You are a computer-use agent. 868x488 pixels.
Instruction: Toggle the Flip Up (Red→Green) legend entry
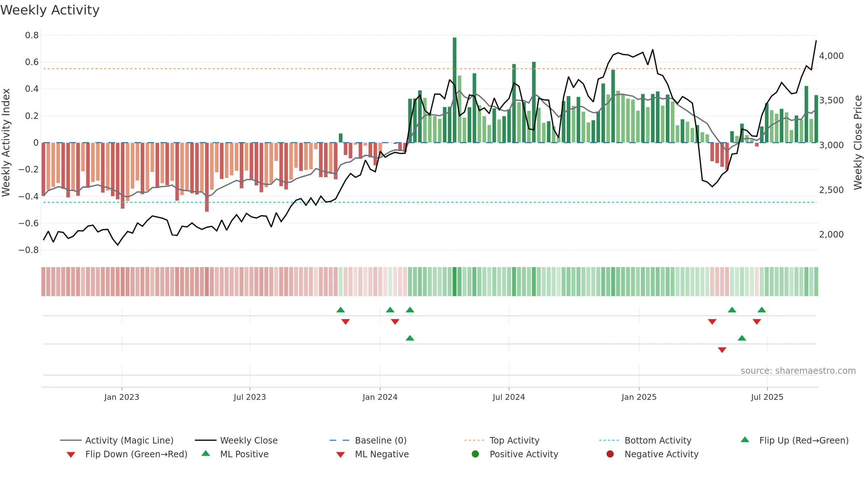[794, 440]
